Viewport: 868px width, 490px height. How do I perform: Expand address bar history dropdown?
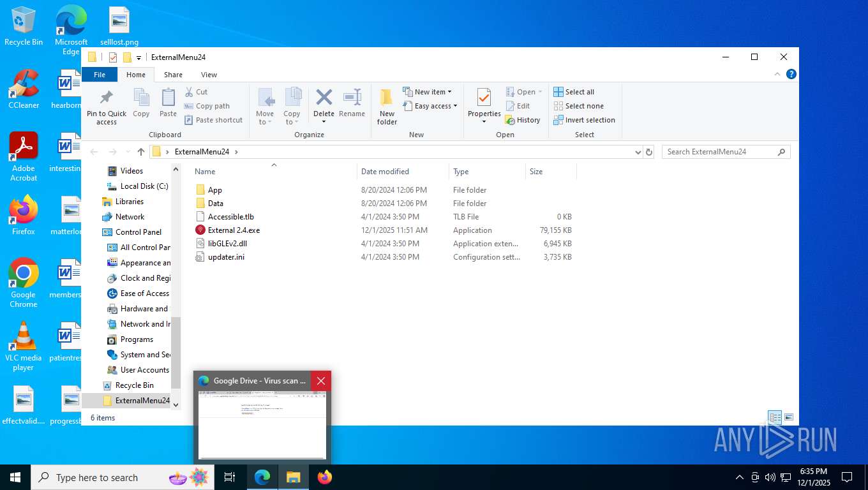(638, 152)
